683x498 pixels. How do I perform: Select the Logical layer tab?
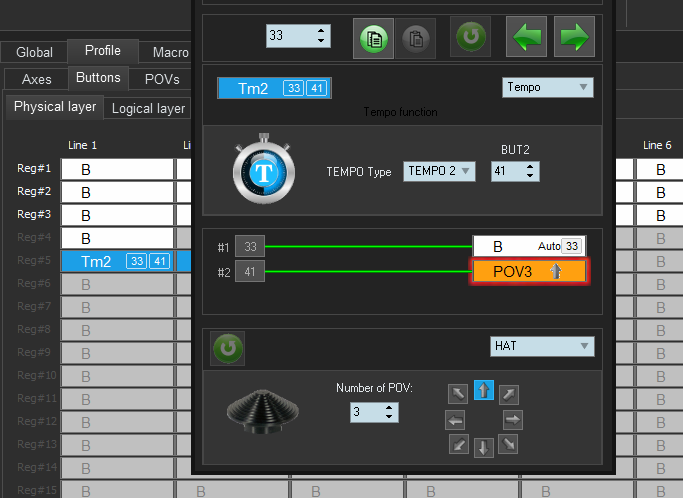148,108
